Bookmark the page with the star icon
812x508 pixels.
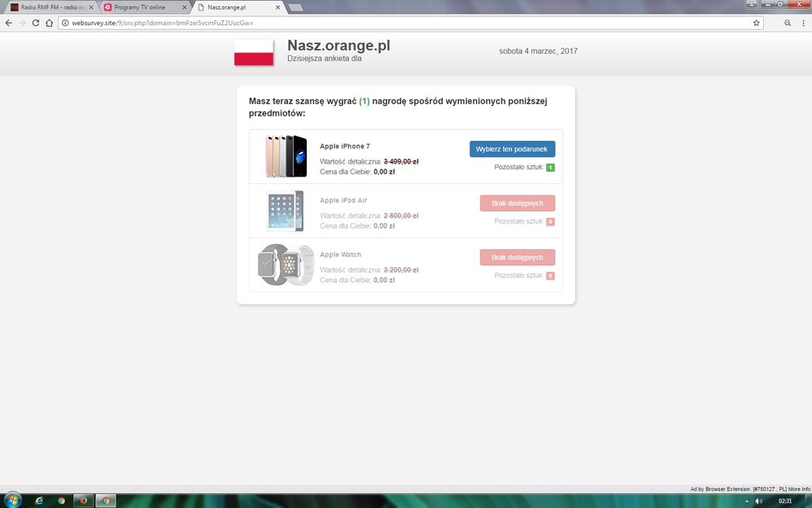756,23
